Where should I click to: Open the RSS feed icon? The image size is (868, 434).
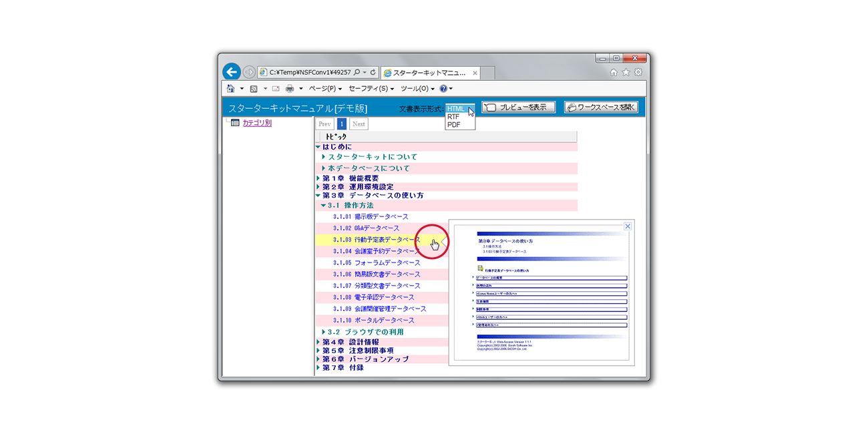254,88
